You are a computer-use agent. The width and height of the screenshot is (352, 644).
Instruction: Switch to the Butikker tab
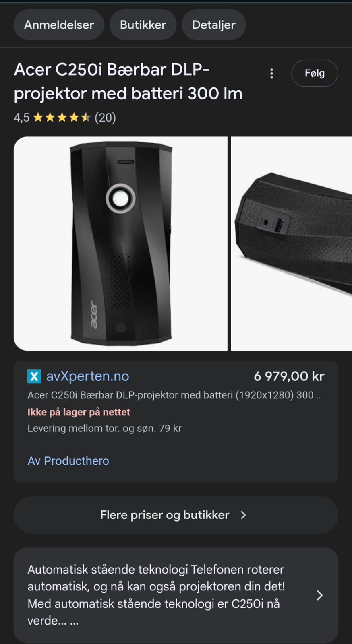143,25
